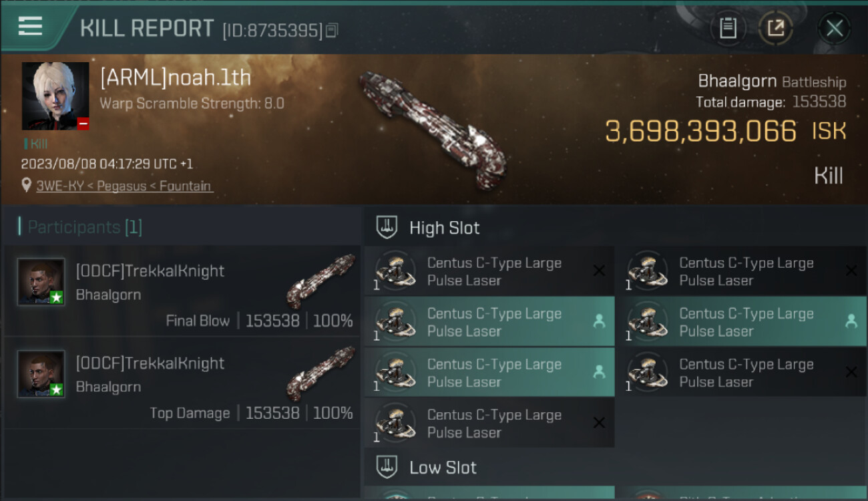Click the clipboard report icon
The height and width of the screenshot is (501, 868).
pyautogui.click(x=728, y=28)
